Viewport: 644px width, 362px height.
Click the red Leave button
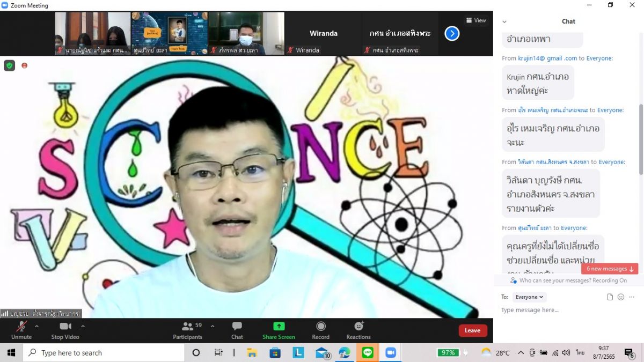coord(472,330)
